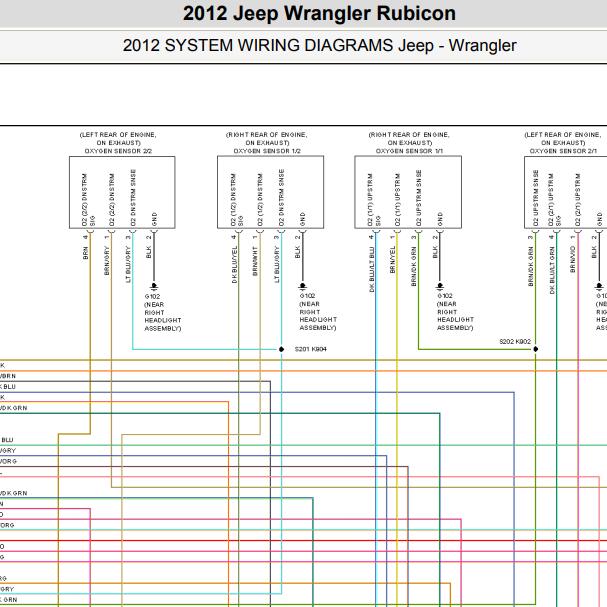Click the S201 K904 splice label
The width and height of the screenshot is (607, 607).
pyautogui.click(x=310, y=349)
